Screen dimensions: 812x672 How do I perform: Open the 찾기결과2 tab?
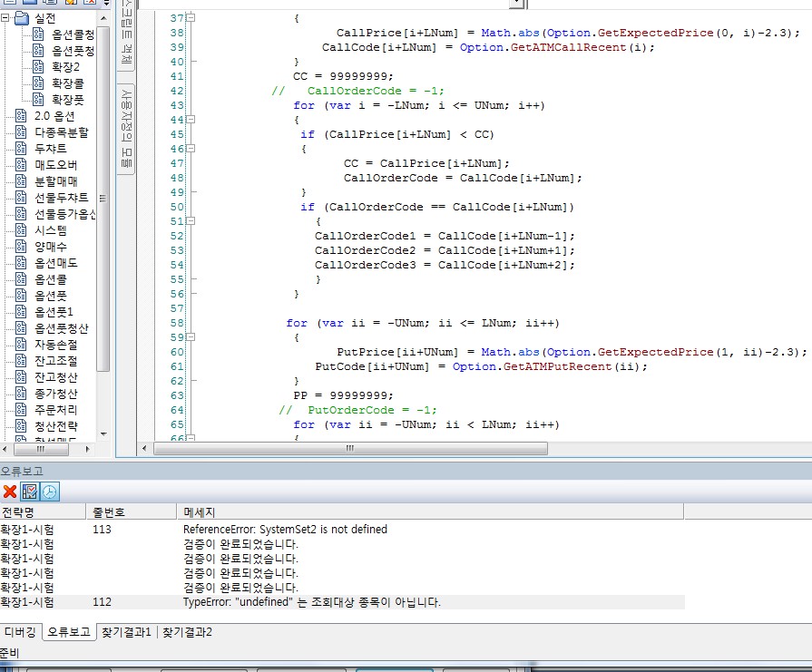[x=187, y=632]
